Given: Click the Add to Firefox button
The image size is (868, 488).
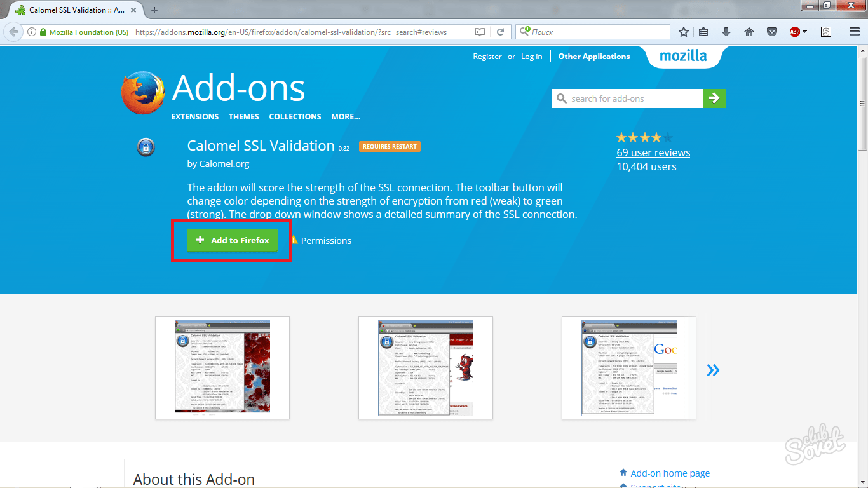Looking at the screenshot, I should [x=232, y=240].
